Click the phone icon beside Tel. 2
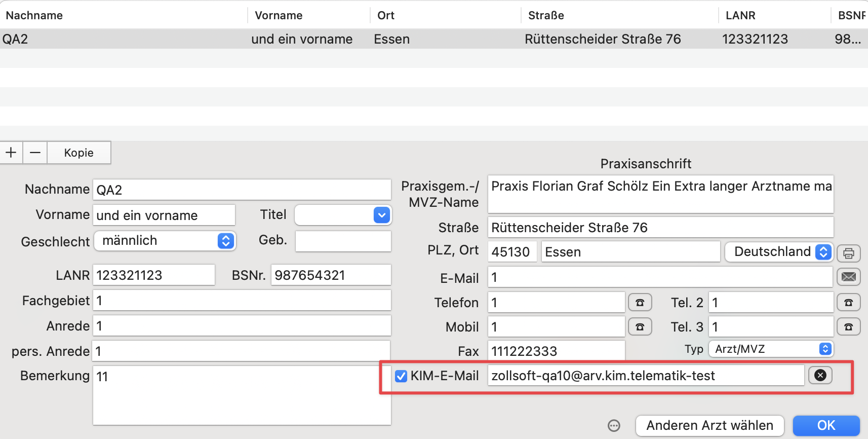 848,303
